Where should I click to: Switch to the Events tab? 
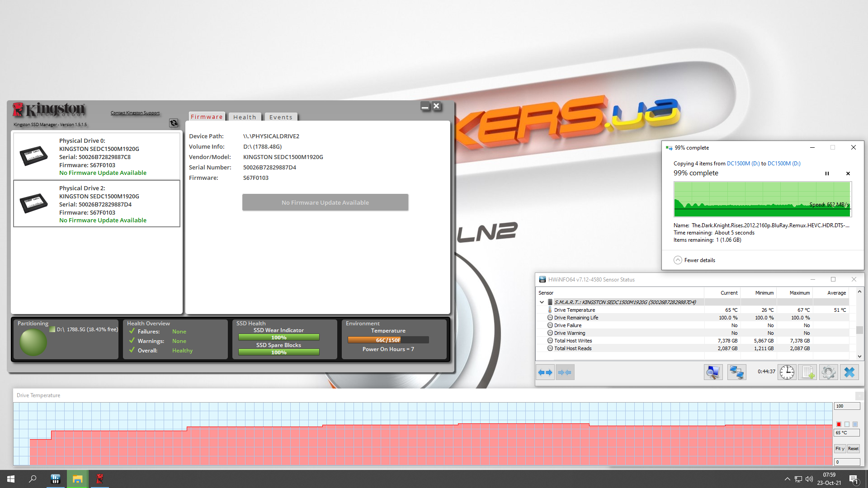(281, 117)
